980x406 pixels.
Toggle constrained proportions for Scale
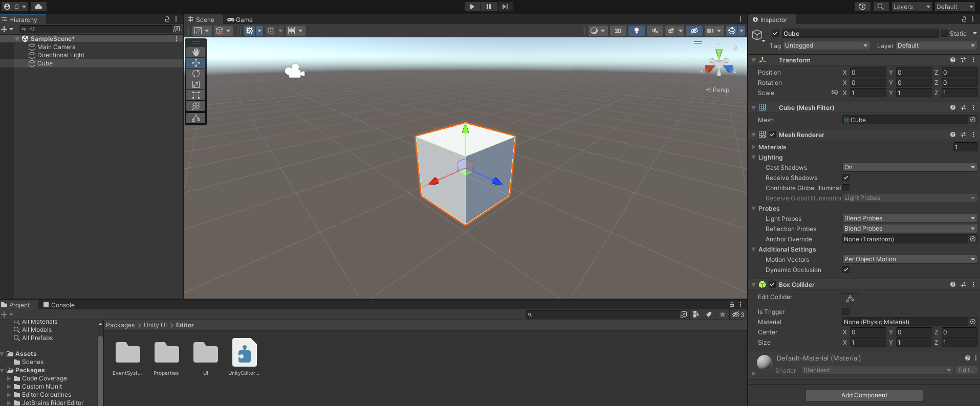click(835, 93)
